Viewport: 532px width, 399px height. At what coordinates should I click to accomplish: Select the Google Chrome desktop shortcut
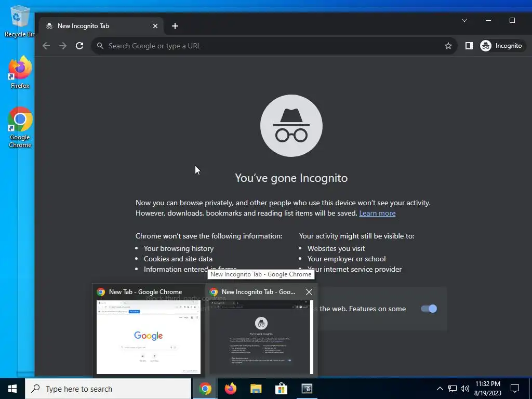(x=20, y=128)
